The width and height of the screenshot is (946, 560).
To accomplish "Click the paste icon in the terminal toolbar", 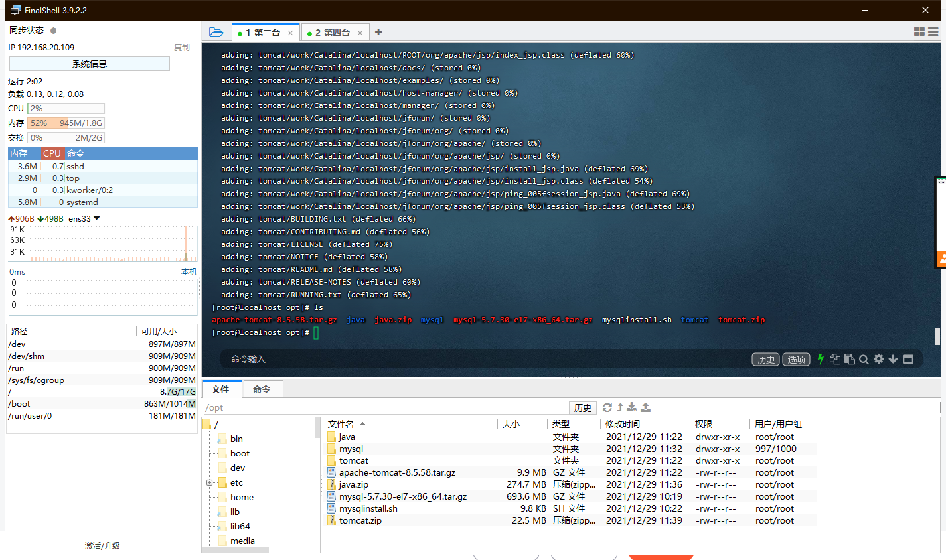I will 850,359.
